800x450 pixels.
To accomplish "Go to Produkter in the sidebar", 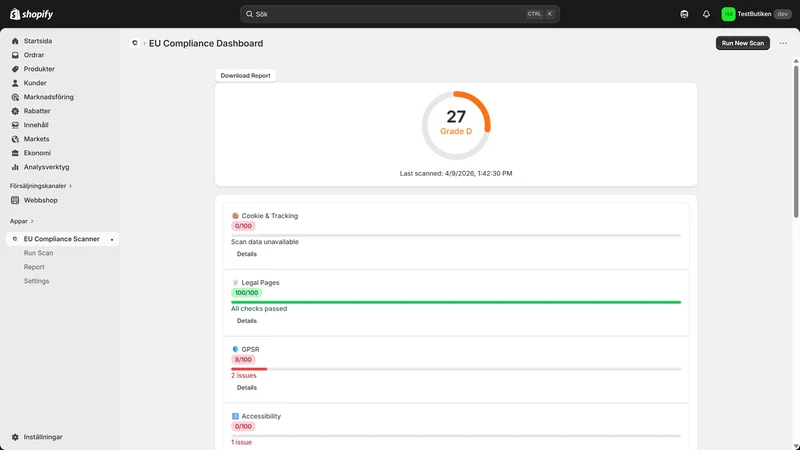I will [39, 69].
